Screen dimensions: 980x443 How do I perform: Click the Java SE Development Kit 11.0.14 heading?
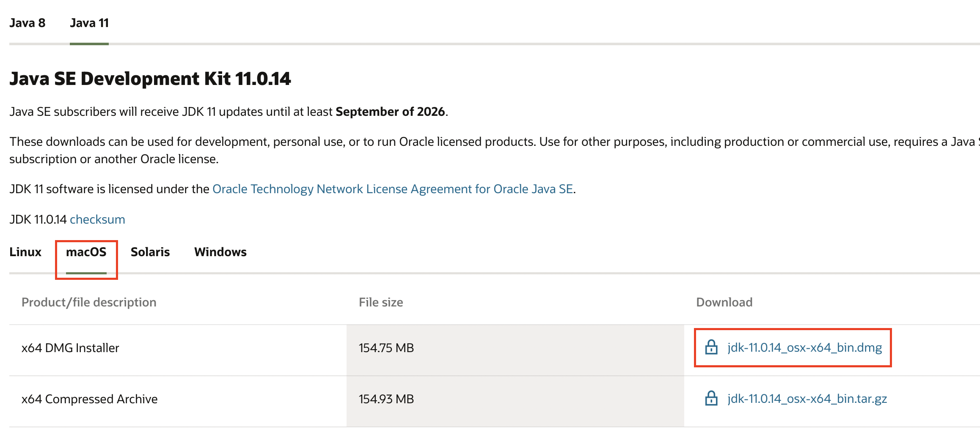coord(150,79)
